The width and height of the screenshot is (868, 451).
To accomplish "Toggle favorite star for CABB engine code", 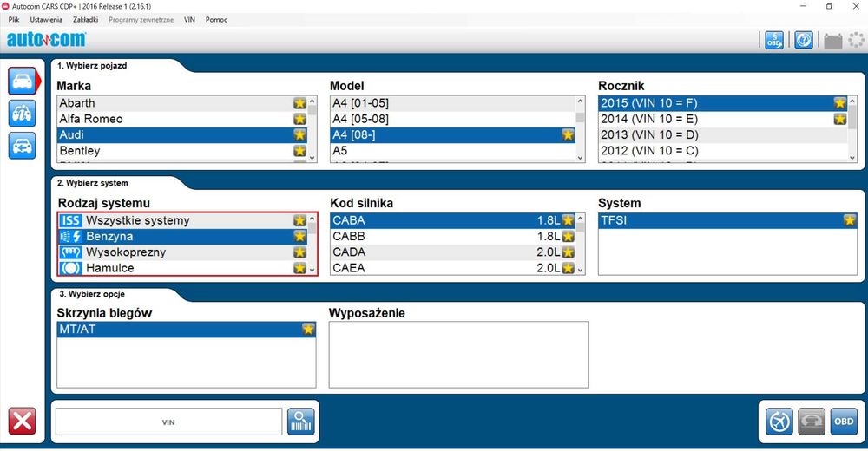I will coord(568,236).
